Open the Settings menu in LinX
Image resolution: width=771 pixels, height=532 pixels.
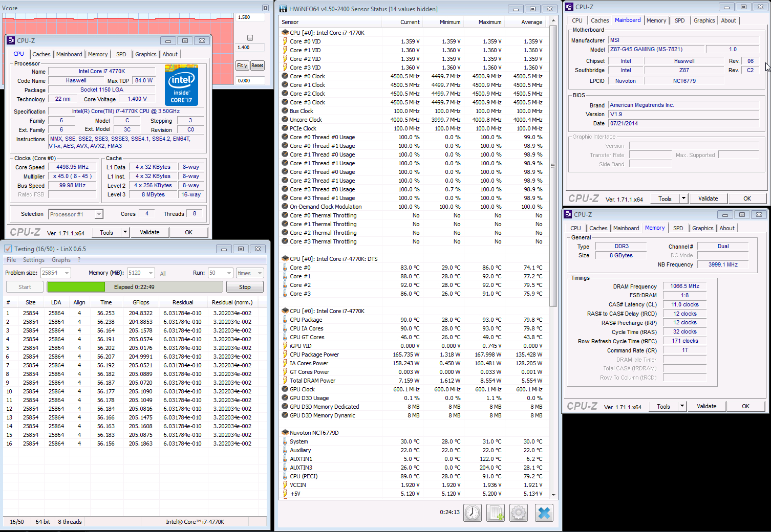click(x=34, y=260)
